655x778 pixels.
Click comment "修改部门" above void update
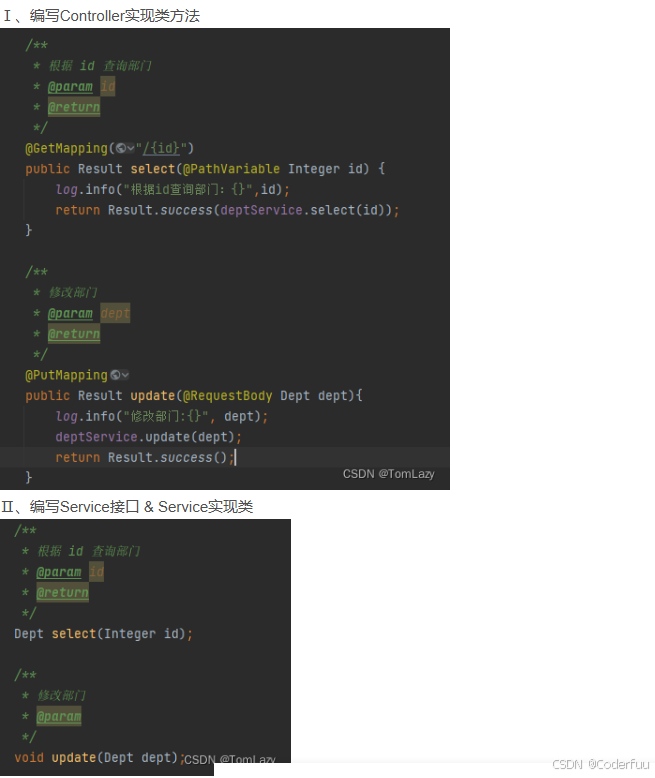click(x=62, y=695)
